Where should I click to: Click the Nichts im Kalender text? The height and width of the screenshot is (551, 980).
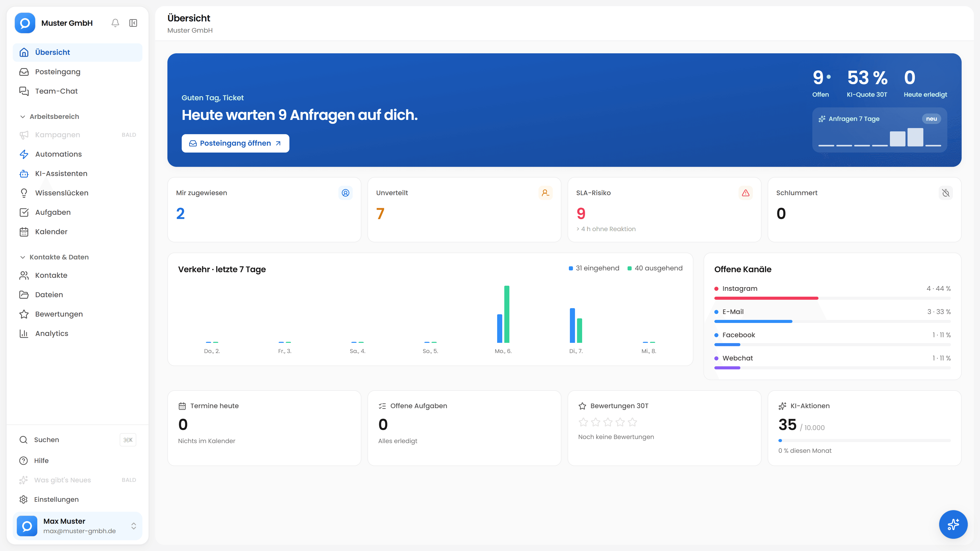click(206, 441)
